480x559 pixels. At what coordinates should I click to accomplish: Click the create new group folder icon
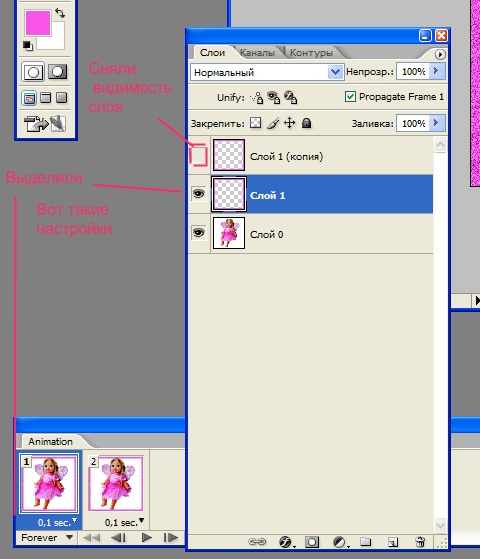(x=366, y=542)
